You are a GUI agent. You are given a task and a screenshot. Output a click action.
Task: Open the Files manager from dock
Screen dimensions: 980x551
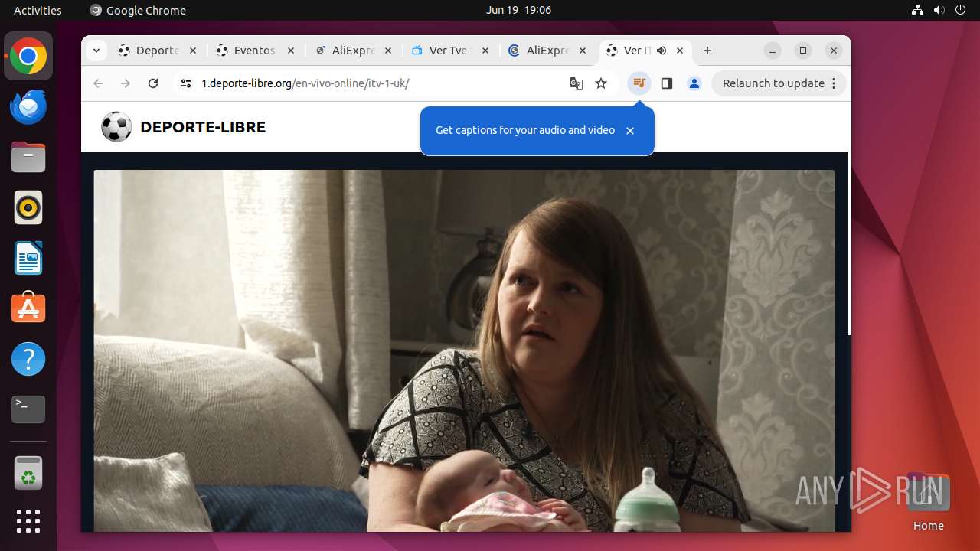click(28, 157)
